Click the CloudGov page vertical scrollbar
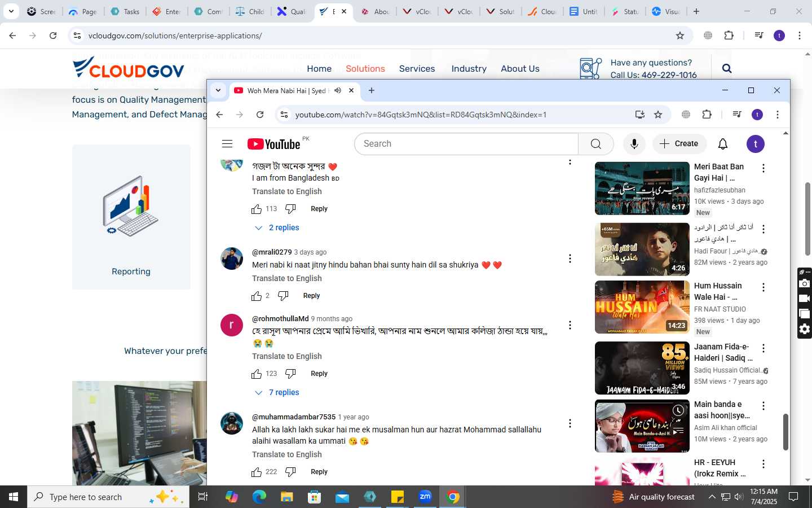Screen dimensions: 812x508 (808, 218)
